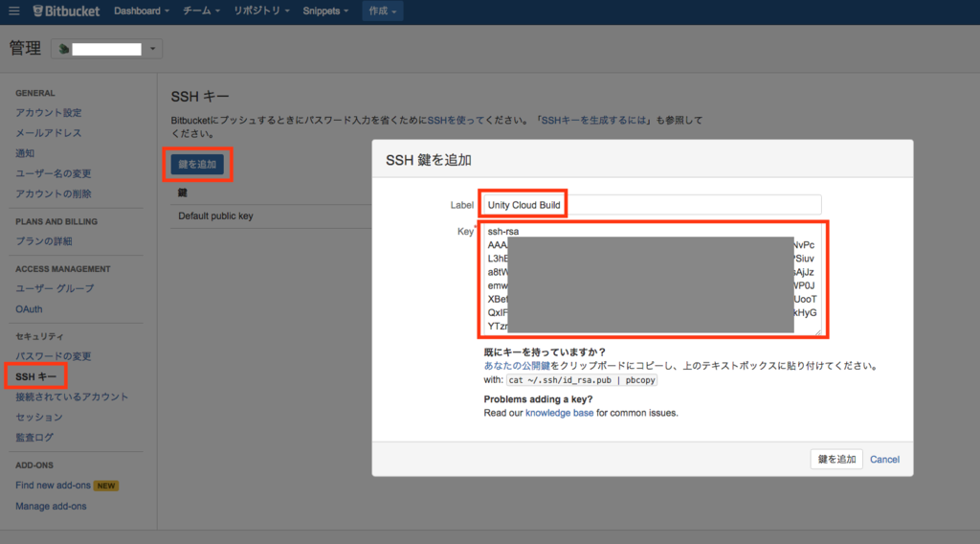Open メールアドレス settings
Screen dimensions: 980x544
pos(49,132)
